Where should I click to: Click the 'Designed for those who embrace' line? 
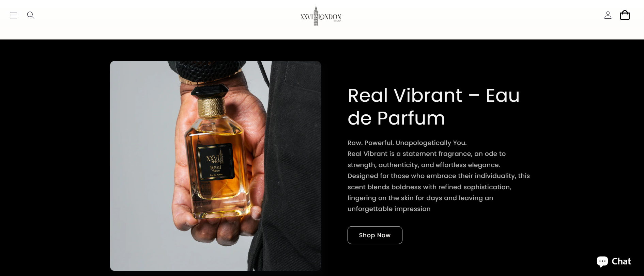pyautogui.click(x=439, y=176)
